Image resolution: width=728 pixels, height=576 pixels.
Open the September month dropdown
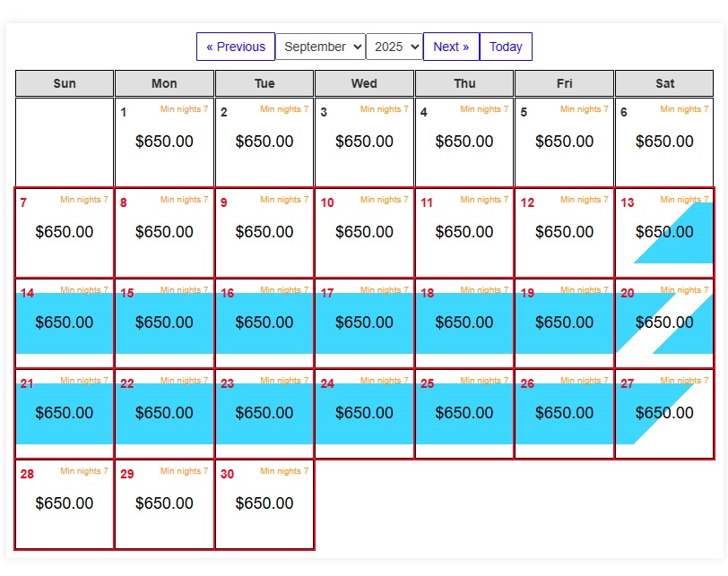coord(320,47)
